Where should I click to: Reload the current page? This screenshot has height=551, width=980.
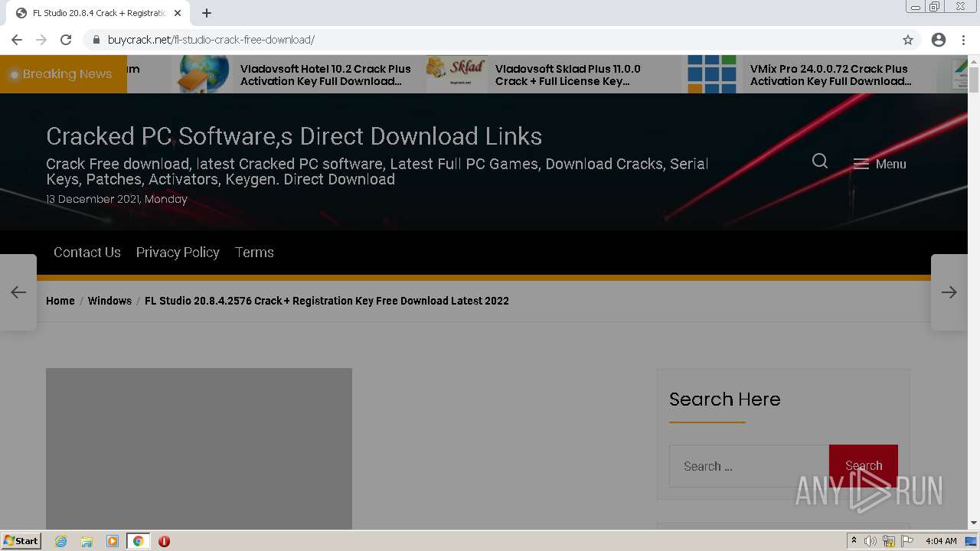point(66,40)
